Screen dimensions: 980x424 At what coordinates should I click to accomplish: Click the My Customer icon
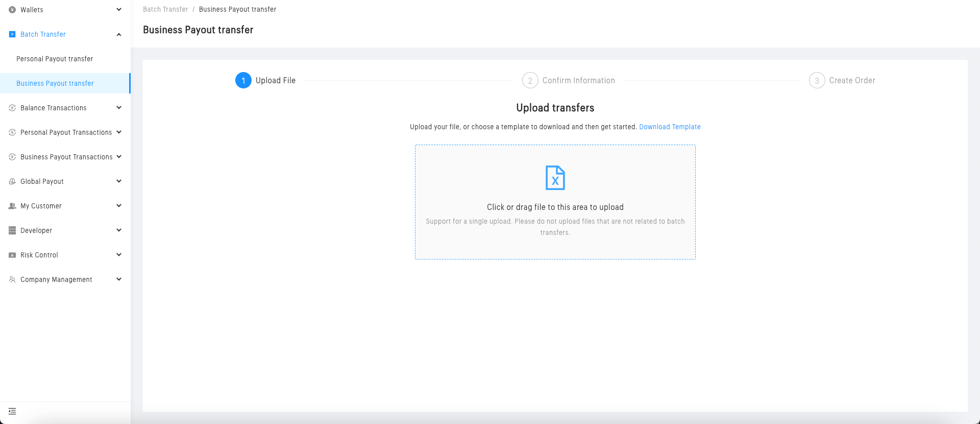(x=12, y=206)
